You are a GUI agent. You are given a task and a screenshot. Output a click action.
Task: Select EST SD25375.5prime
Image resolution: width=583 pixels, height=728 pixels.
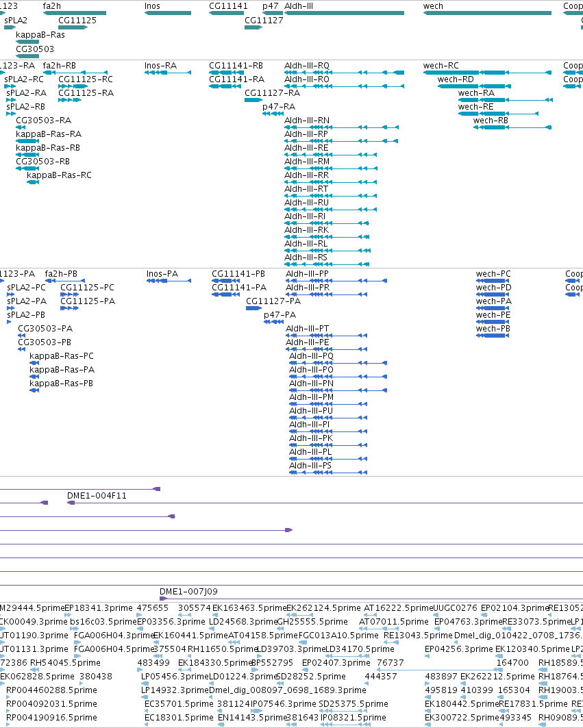[x=353, y=704]
